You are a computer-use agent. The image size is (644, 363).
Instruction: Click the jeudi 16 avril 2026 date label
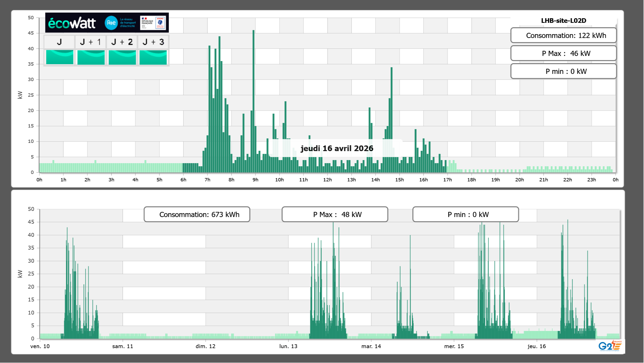[337, 148]
